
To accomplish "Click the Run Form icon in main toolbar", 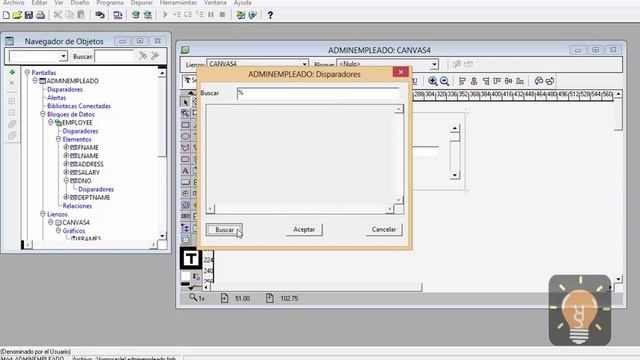I will (118, 15).
